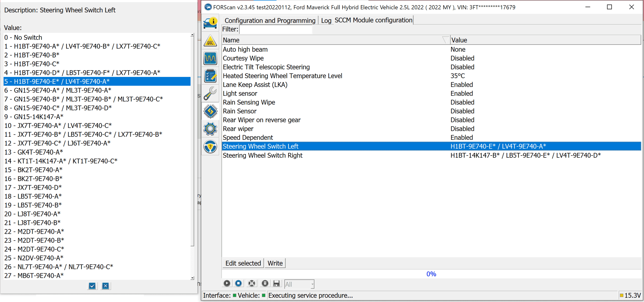
Task: Click the Value column header
Action: (x=546, y=40)
